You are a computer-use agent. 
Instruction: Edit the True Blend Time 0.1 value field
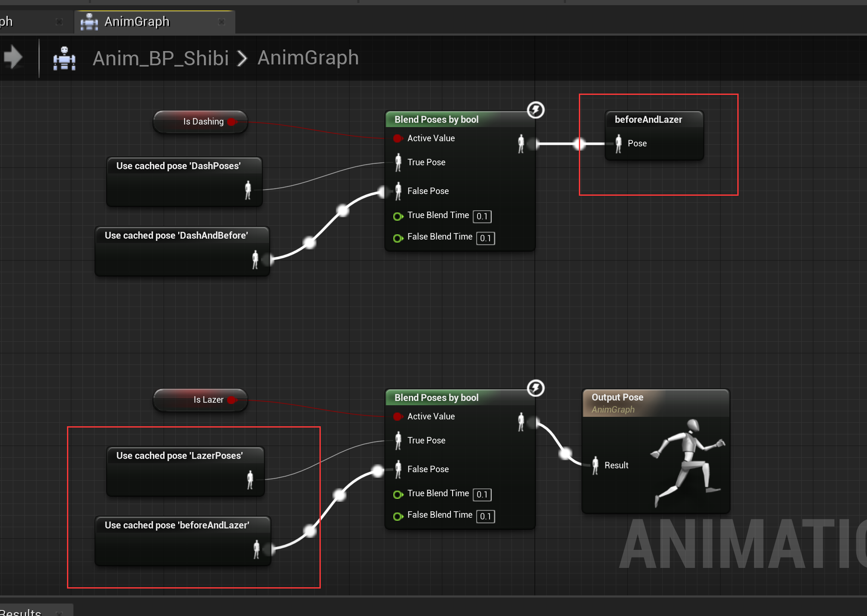(482, 216)
